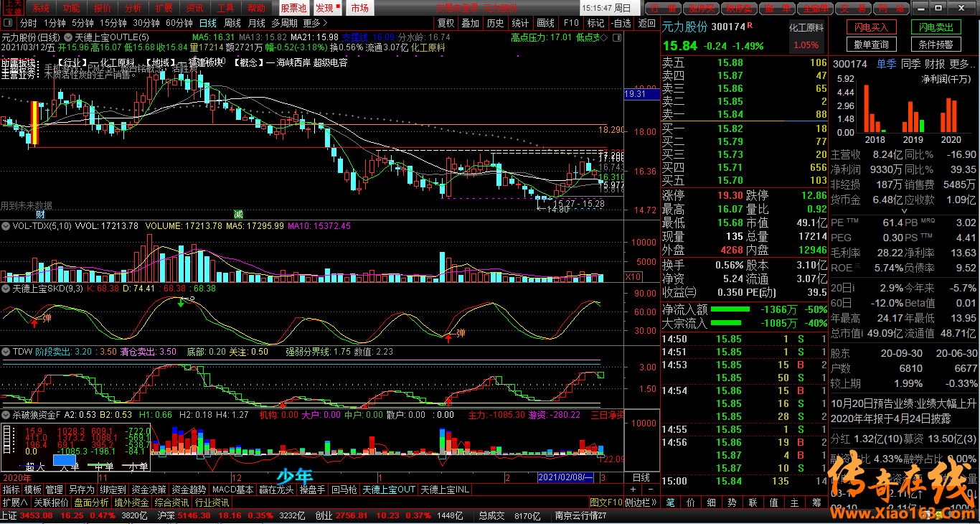The width and height of the screenshot is (980, 524).
Task: Switch to 60分钟 period
Action: point(179,23)
